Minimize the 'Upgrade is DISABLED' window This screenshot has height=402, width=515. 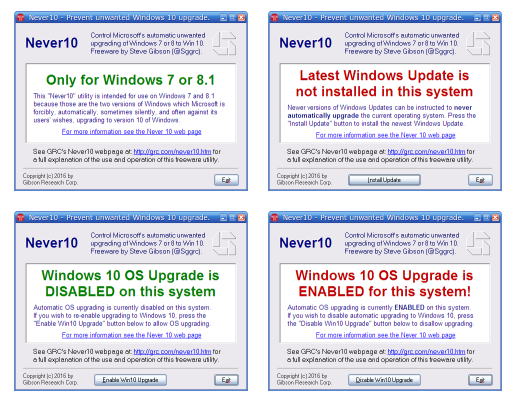point(223,218)
